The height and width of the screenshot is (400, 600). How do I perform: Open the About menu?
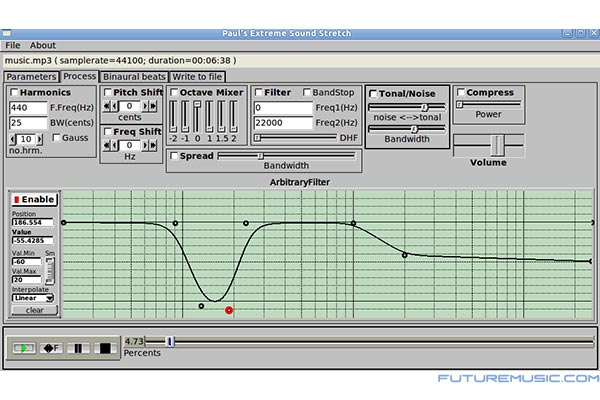(x=43, y=45)
